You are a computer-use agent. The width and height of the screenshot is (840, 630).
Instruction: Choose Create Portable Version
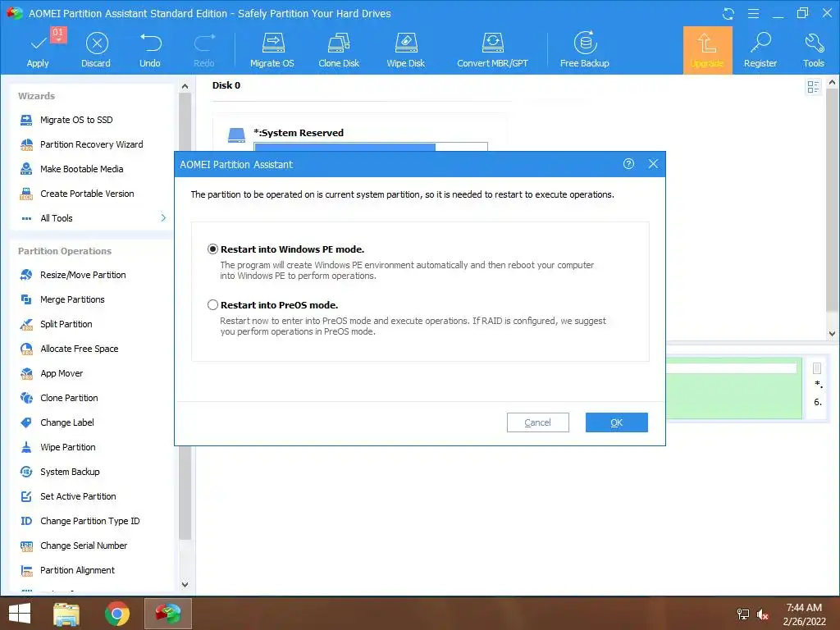pyautogui.click(x=87, y=194)
